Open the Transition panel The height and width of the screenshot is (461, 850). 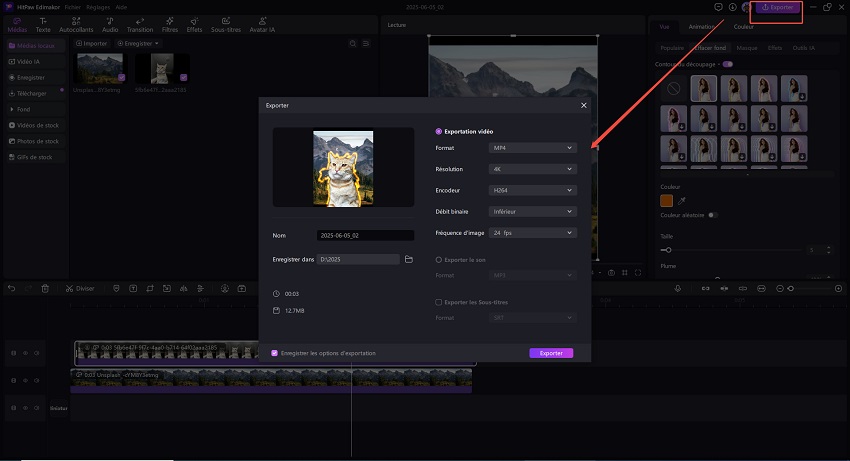click(x=140, y=25)
